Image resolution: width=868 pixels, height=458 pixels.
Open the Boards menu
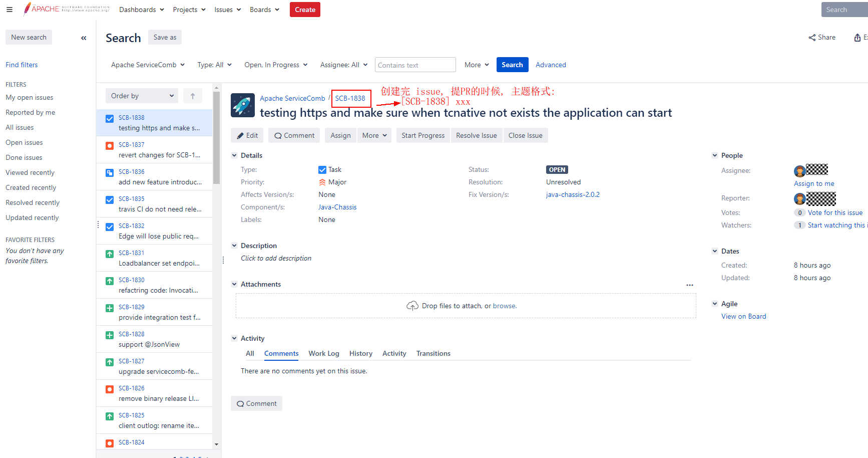click(265, 10)
